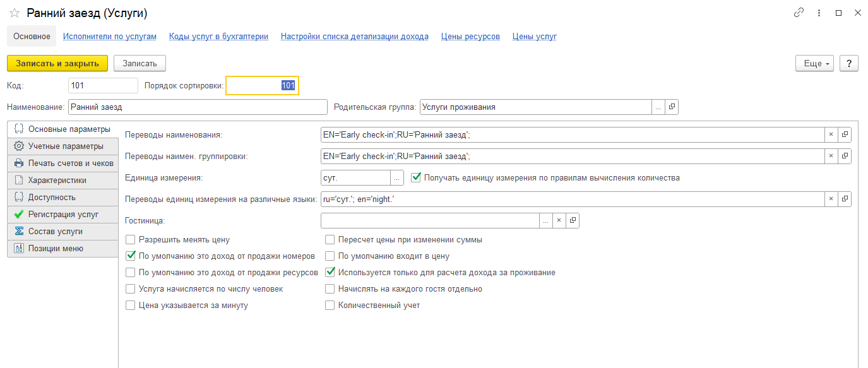Uncheck По умолчанию это доход от продажи номеров
Screen dimensions: 868x368
point(131,256)
